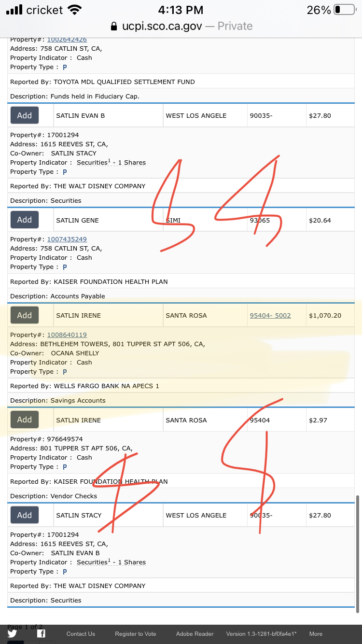This screenshot has height=644, width=362.
Task: Click the 95404- 5002 zip code link
Action: point(270,316)
